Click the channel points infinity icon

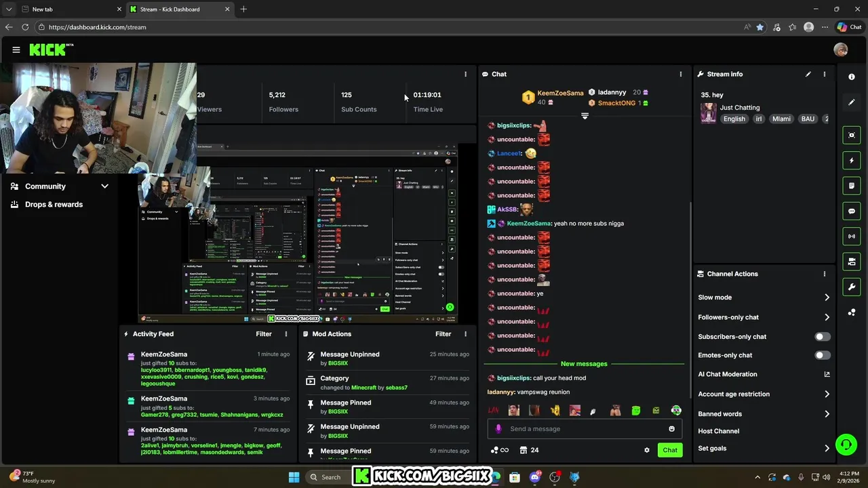click(x=500, y=450)
